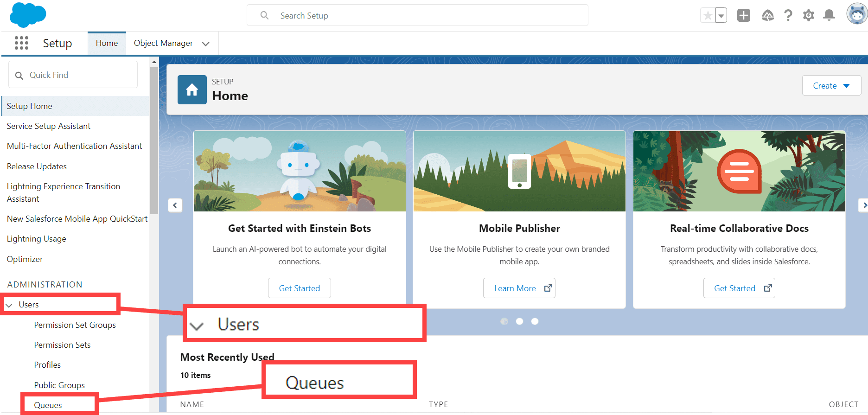The image size is (868, 415).
Task: Click the Mobile Publisher card image
Action: [x=519, y=171]
